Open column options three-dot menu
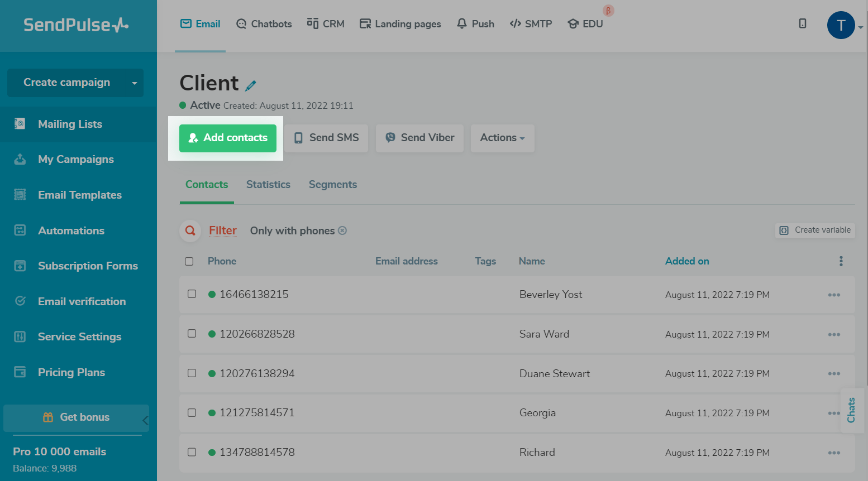Image resolution: width=868 pixels, height=481 pixels. pyautogui.click(x=841, y=261)
